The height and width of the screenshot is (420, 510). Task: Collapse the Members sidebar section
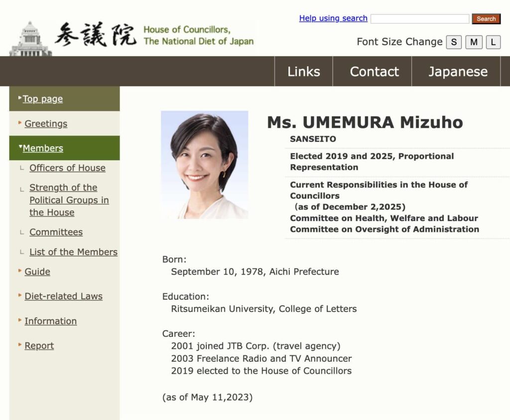click(x=43, y=148)
